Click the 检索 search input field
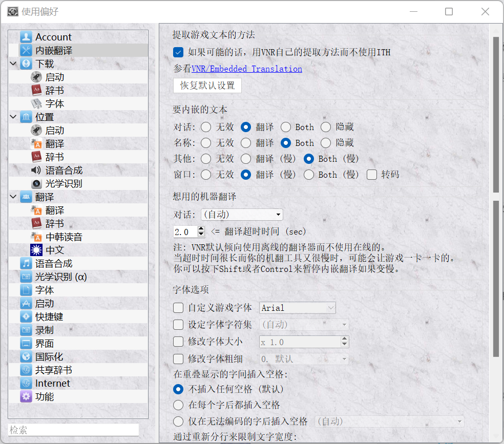504x444 pixels. [x=73, y=430]
